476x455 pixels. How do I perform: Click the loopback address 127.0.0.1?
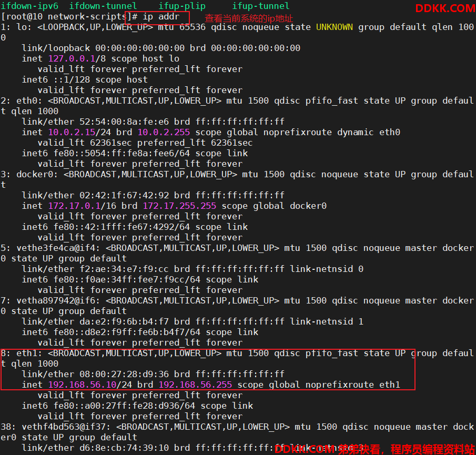pos(72,58)
